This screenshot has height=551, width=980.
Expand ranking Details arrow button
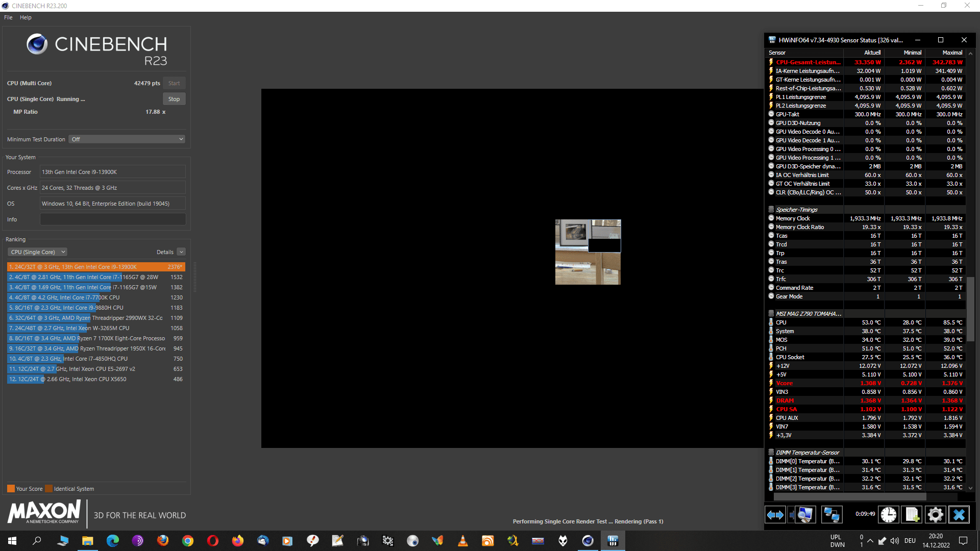[181, 252]
